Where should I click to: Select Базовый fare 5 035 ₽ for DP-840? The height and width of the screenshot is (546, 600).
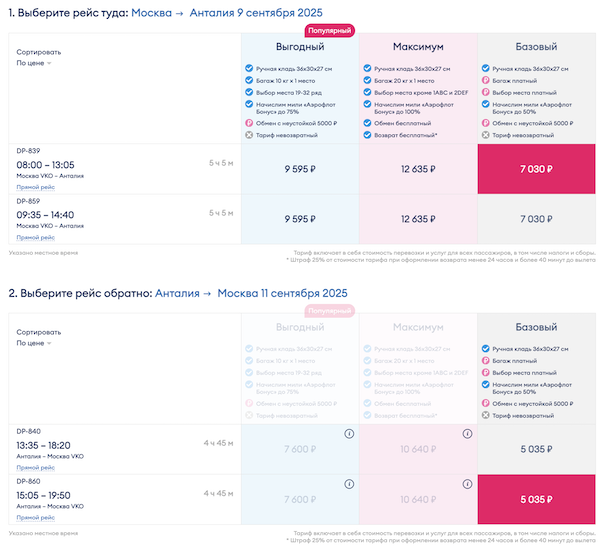tap(538, 449)
